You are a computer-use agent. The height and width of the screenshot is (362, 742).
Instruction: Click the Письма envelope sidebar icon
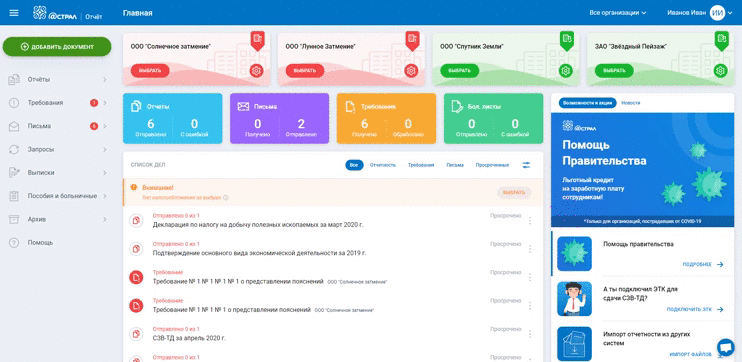tap(14, 126)
